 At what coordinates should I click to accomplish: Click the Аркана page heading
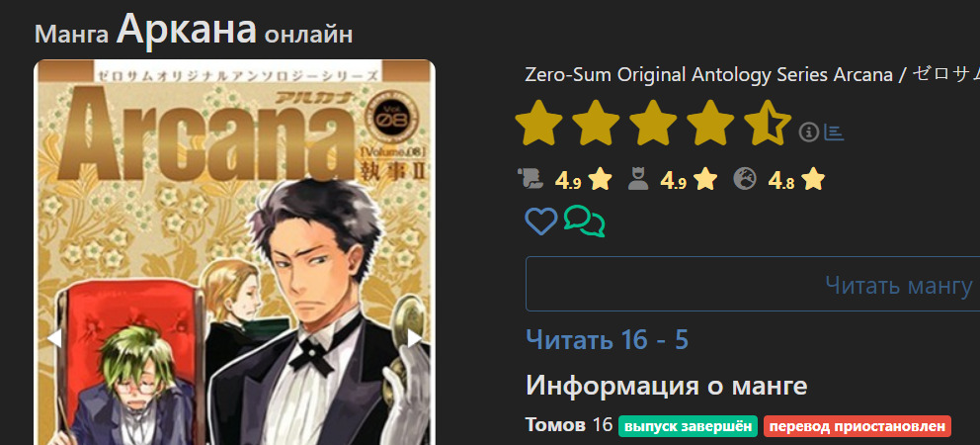click(x=187, y=29)
